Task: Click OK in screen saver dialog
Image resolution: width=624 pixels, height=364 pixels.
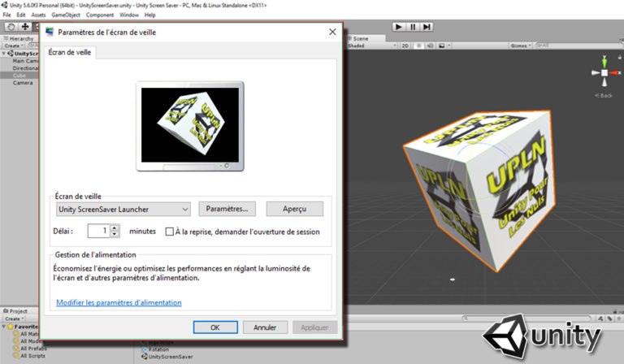Action: [x=215, y=327]
